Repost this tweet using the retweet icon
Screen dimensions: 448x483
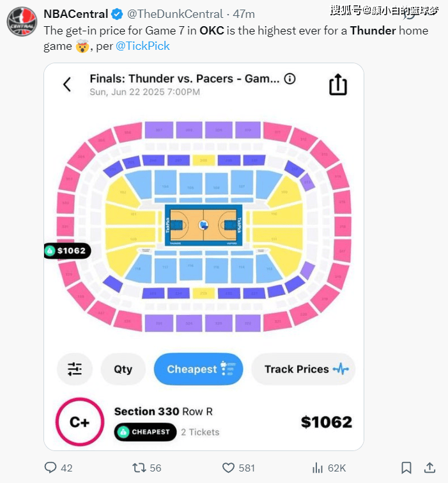point(139,468)
